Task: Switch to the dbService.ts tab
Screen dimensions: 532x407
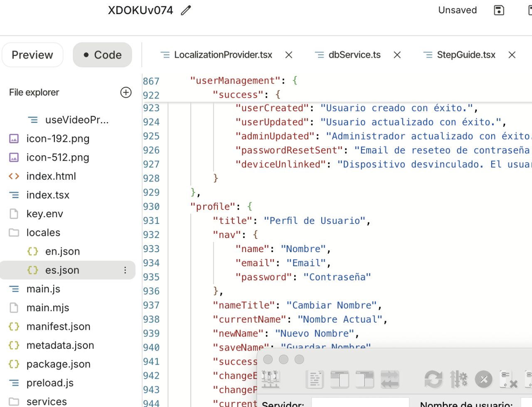Action: [x=354, y=55]
